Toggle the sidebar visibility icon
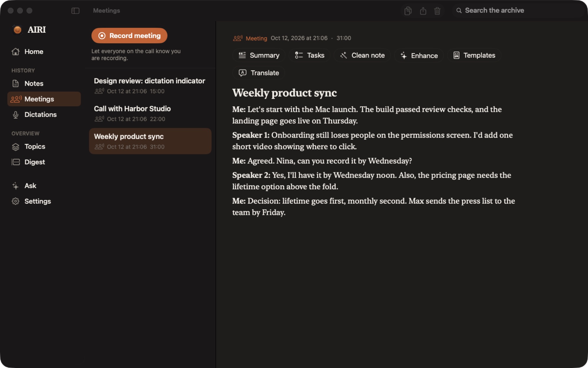This screenshot has width=588, height=368. point(75,11)
